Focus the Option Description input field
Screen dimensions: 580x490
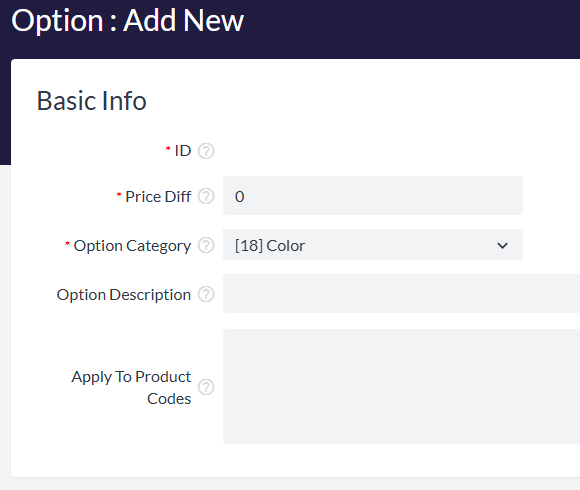(401, 294)
